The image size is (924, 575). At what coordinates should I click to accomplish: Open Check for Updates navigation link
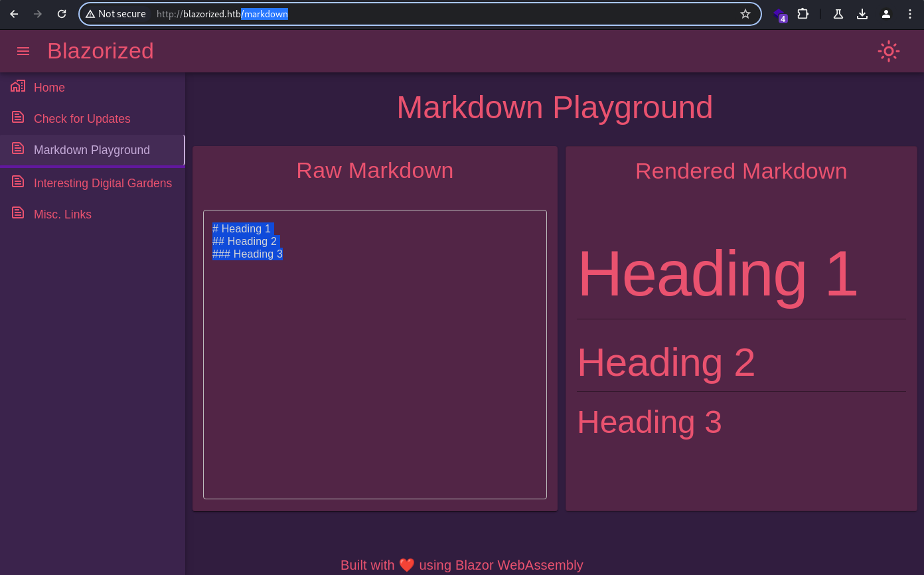[92, 119]
